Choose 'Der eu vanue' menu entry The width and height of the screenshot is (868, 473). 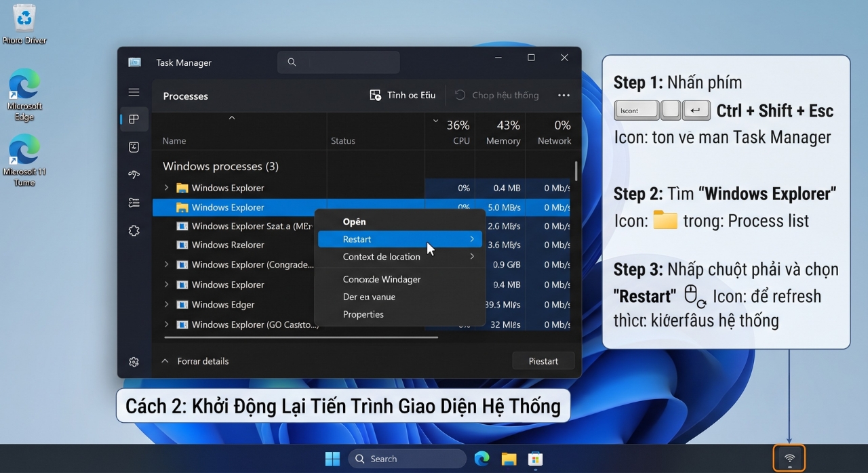click(x=400, y=297)
